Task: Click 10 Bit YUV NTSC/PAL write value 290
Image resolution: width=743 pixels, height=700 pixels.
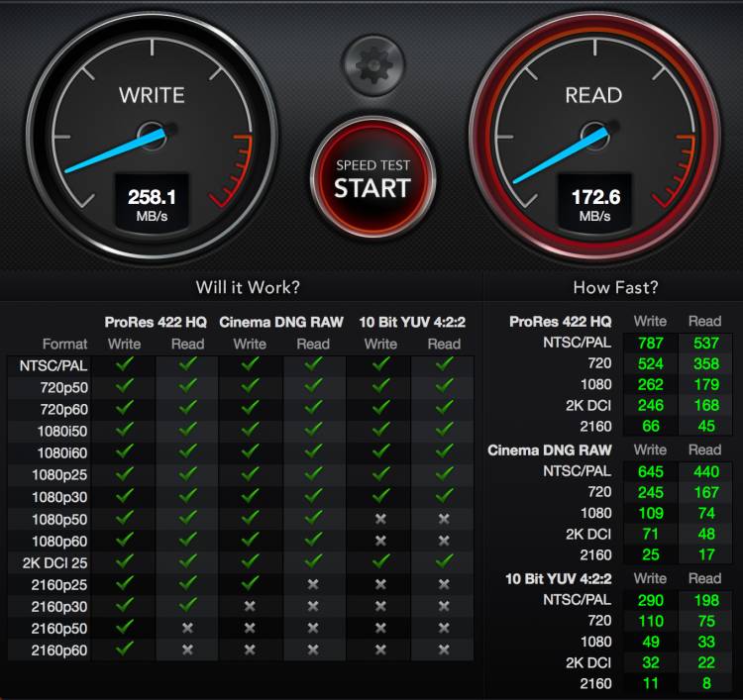Action: coord(651,601)
